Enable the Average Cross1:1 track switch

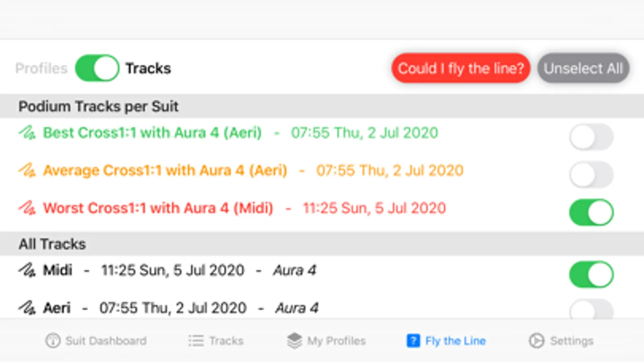(x=591, y=175)
